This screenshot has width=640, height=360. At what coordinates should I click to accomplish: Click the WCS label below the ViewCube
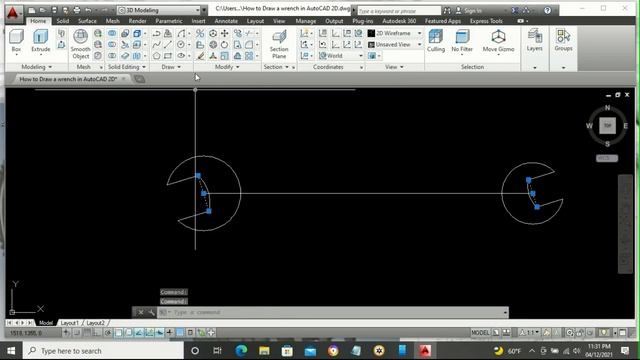(x=607, y=158)
